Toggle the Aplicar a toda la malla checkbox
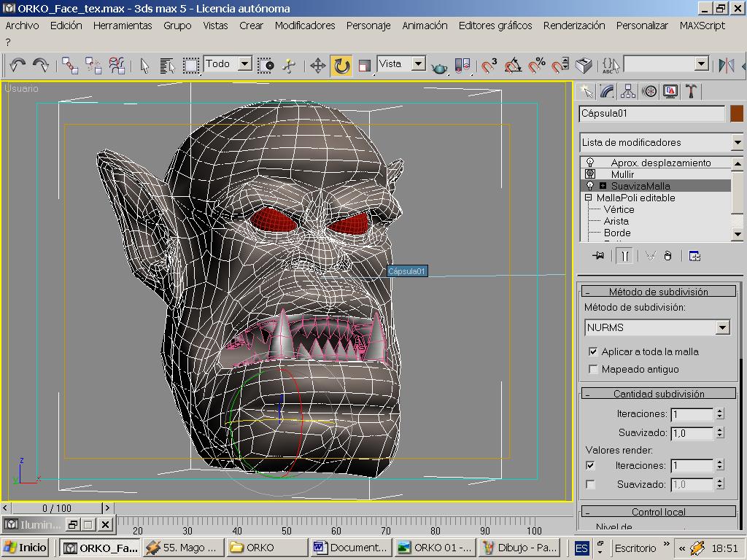 (593, 351)
